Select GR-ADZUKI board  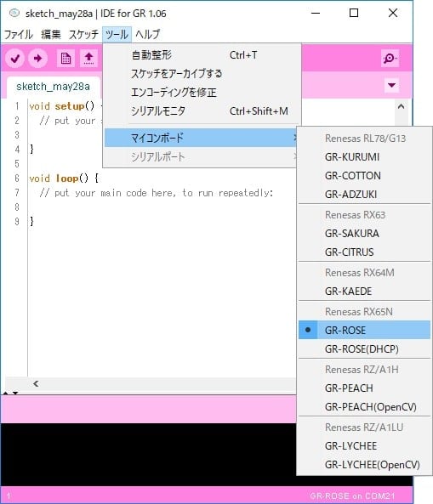click(x=364, y=194)
